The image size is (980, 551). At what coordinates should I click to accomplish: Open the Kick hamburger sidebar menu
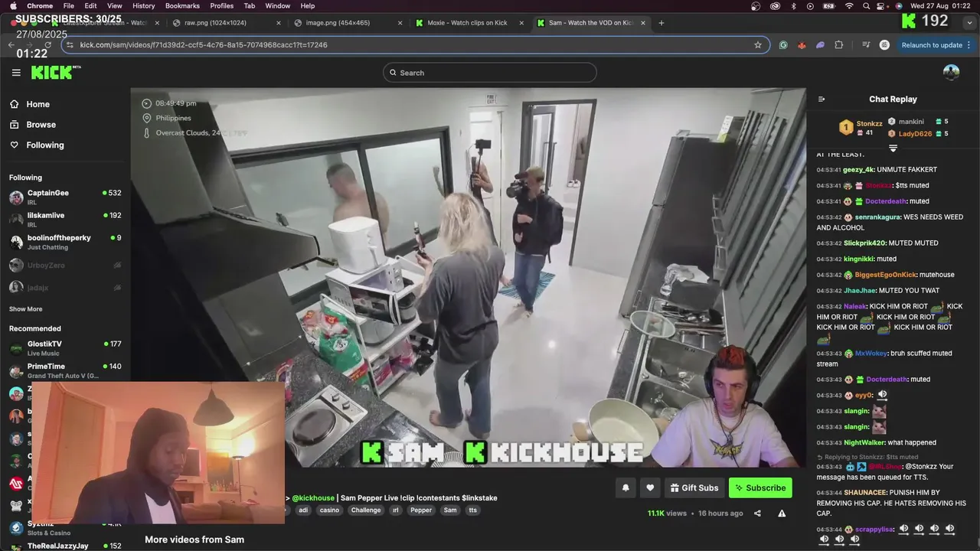click(16, 73)
